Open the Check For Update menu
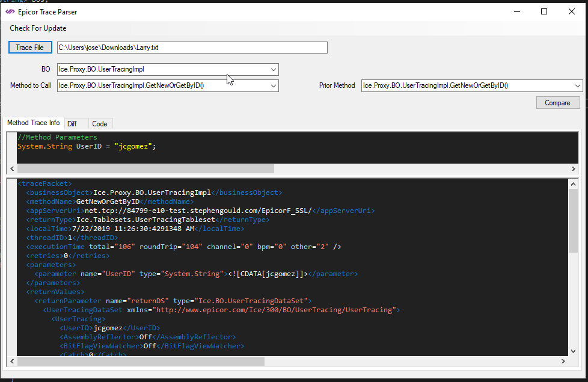588x382 pixels. [38, 28]
